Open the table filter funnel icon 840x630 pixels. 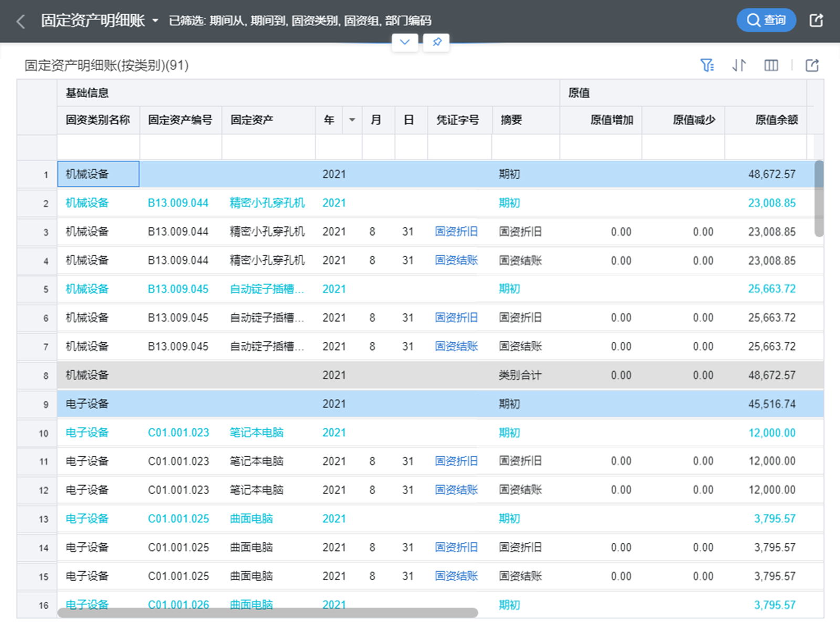coord(707,65)
